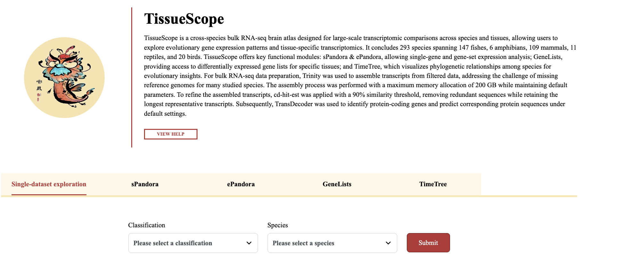Click the red Submit button
This screenshot has width=644, height=277.
(x=428, y=243)
